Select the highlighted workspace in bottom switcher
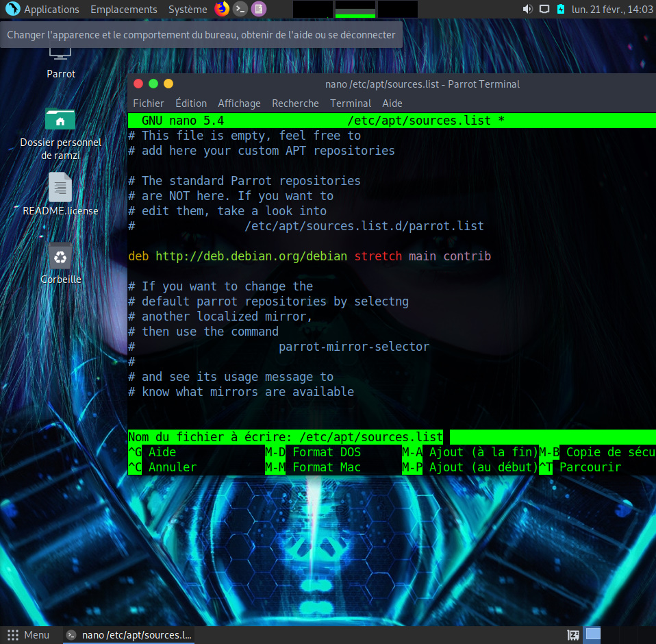 tap(593, 634)
